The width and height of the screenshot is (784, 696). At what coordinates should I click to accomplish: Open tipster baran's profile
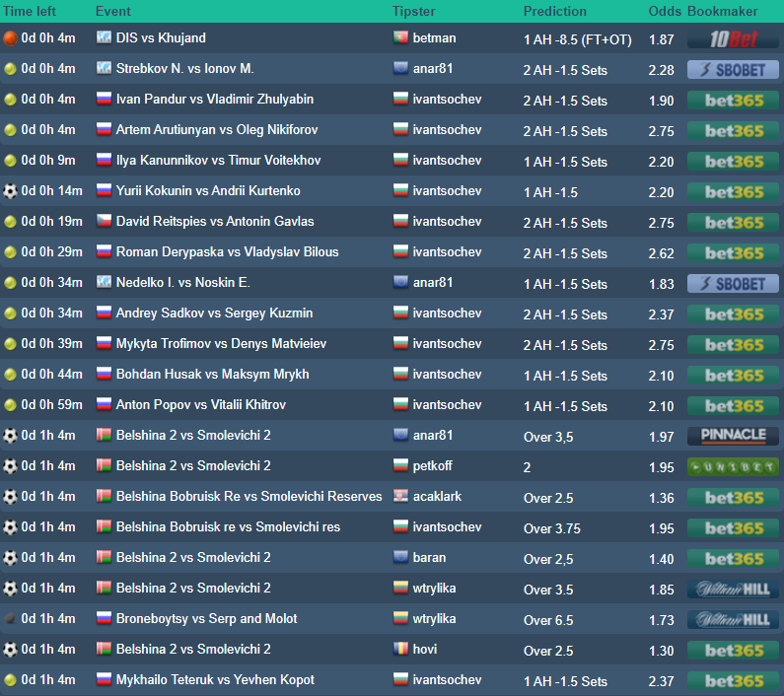(429, 558)
